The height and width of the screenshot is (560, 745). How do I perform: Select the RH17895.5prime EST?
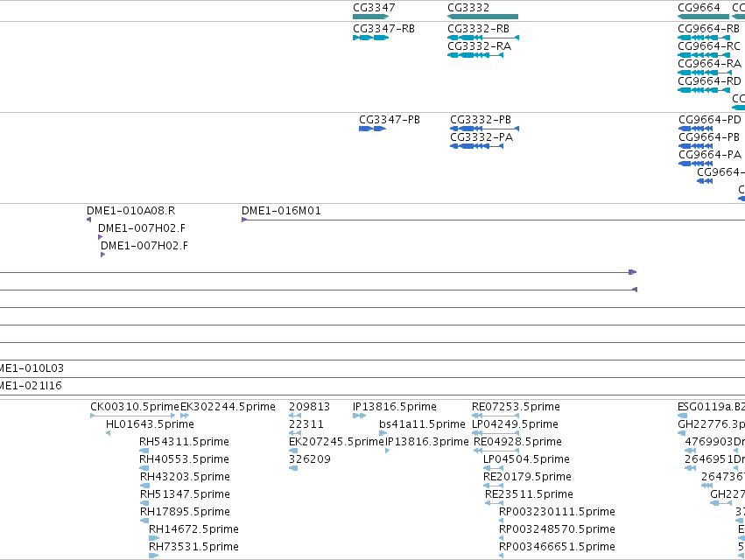click(x=144, y=521)
